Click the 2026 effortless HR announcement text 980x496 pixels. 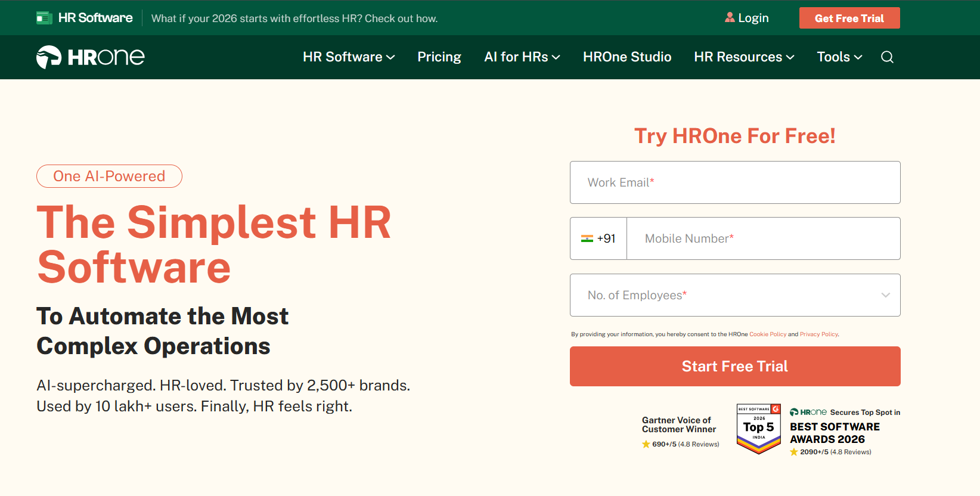coord(294,18)
